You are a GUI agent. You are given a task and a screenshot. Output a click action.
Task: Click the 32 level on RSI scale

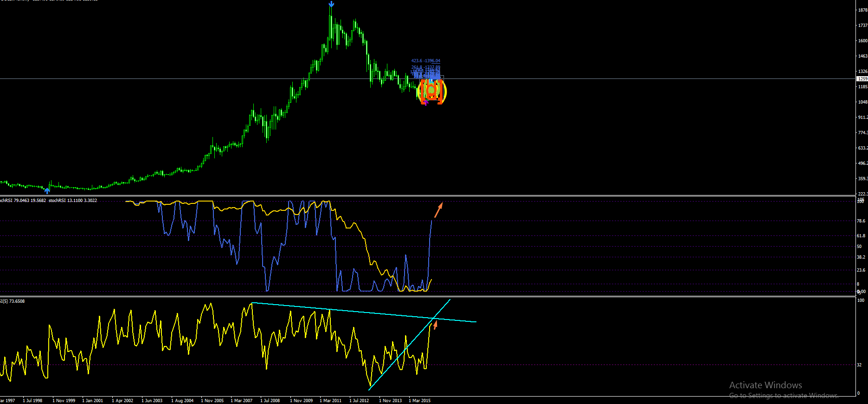point(860,365)
